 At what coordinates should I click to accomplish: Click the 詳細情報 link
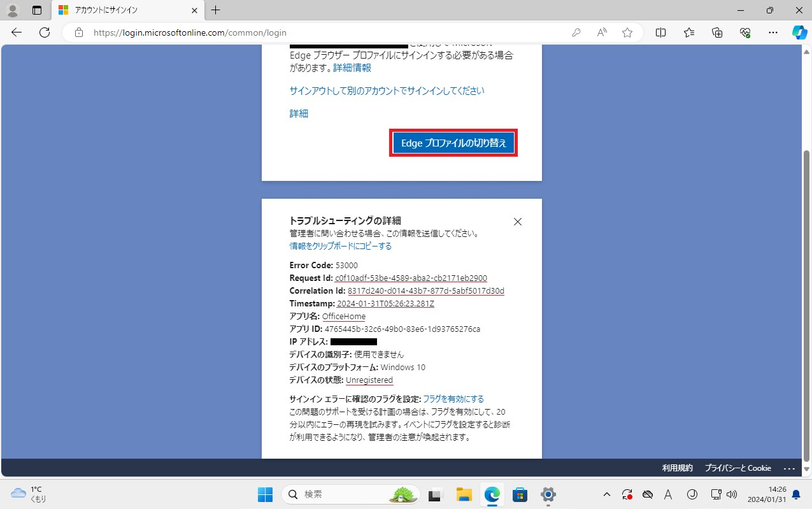coord(352,68)
